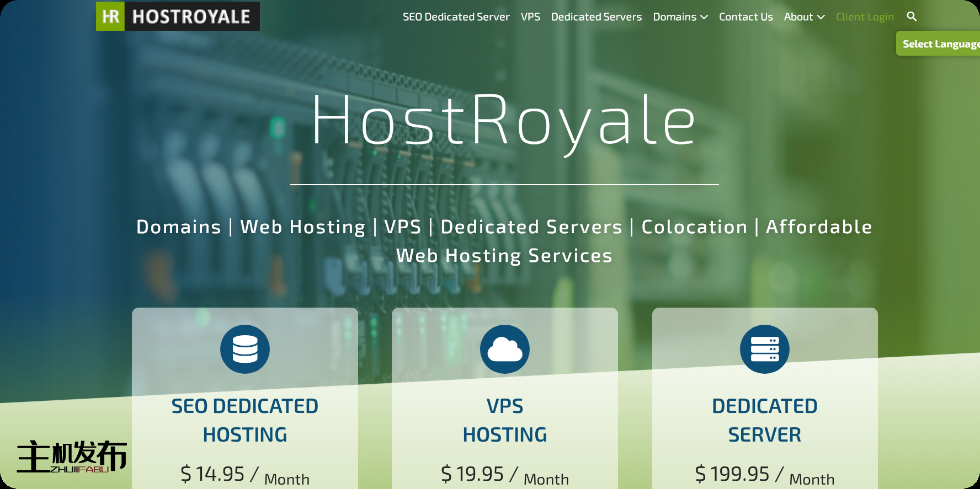Click the large HostRoyale hero heading

(x=504, y=120)
